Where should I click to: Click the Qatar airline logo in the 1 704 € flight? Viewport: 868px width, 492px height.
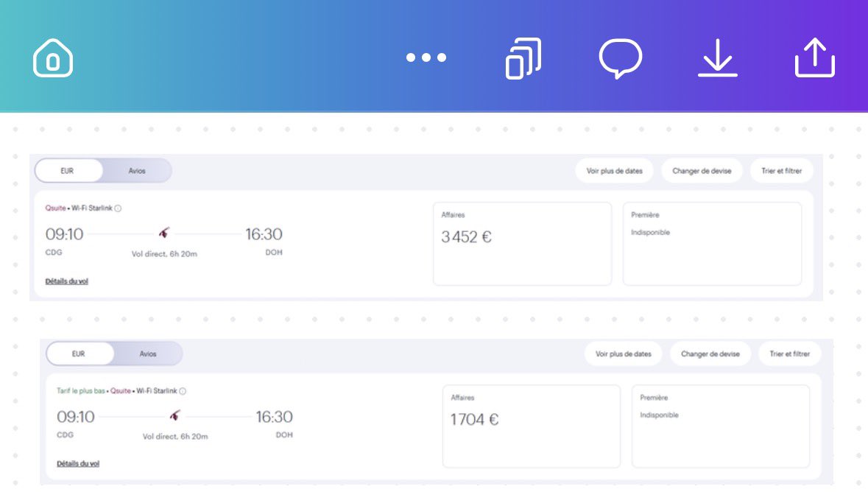pos(175,415)
